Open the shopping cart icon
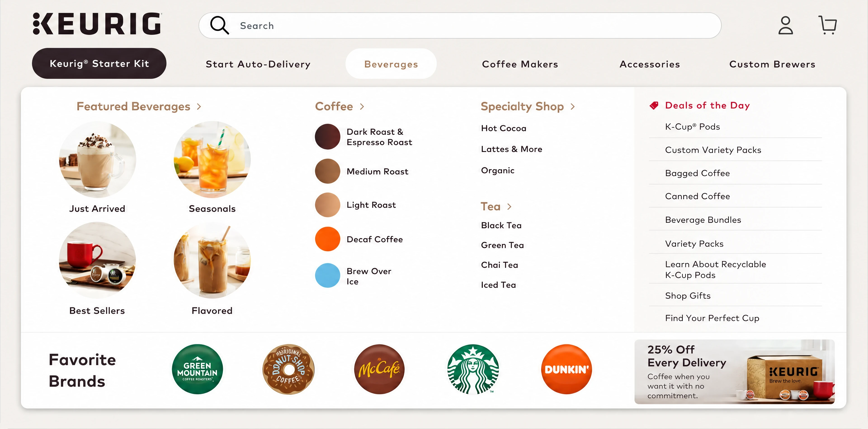 [828, 25]
